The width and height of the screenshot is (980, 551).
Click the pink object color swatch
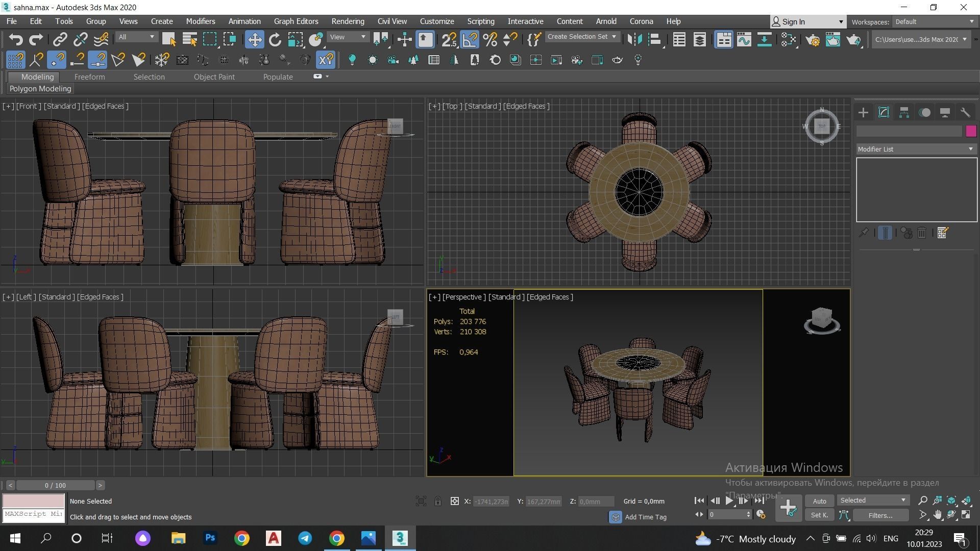[971, 131]
